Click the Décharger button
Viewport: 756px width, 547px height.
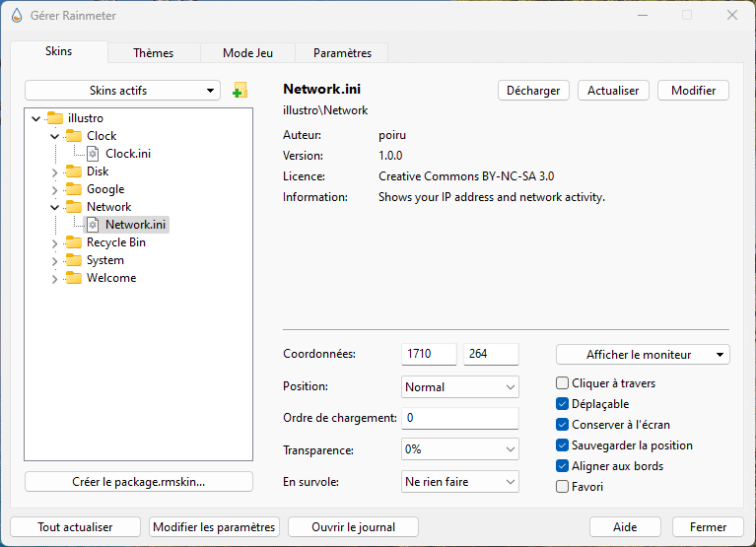tap(533, 91)
